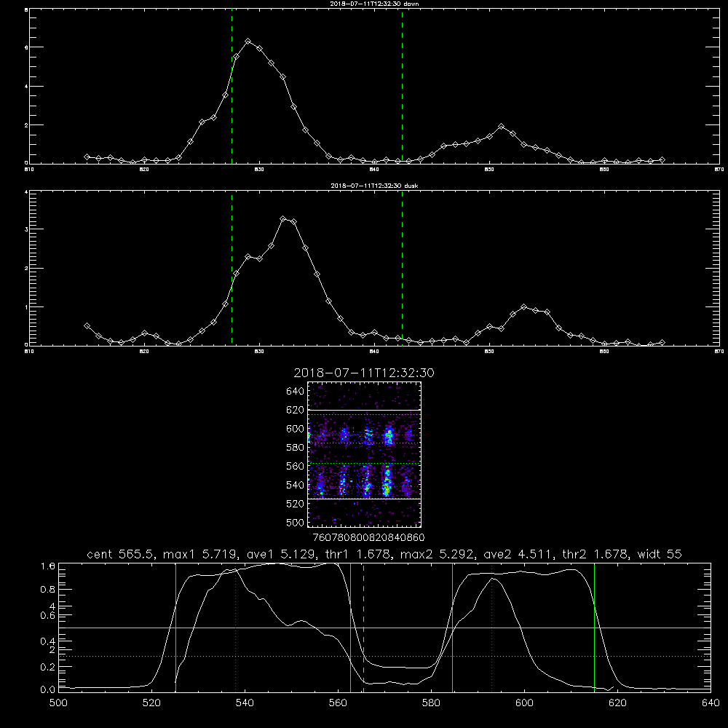Click the green line near 585 in bottom plot
Viewport: 728px width, 728px height.
point(453,627)
